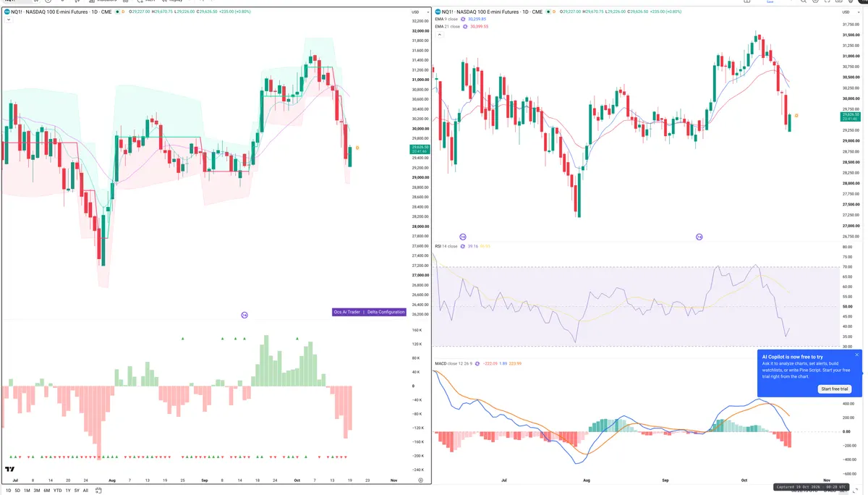
Task: Toggle EMA 21 indicator settings icon
Action: pos(465,26)
